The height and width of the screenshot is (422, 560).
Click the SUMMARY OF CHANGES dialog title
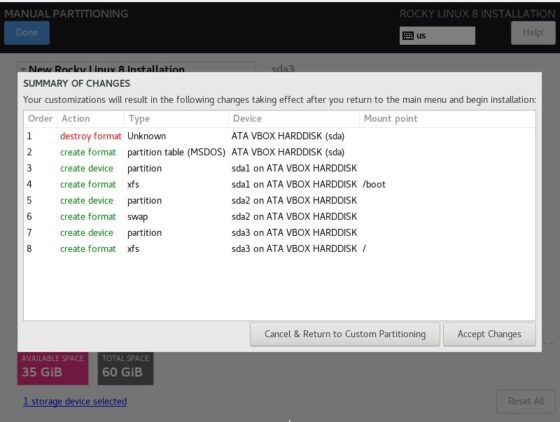(x=77, y=84)
